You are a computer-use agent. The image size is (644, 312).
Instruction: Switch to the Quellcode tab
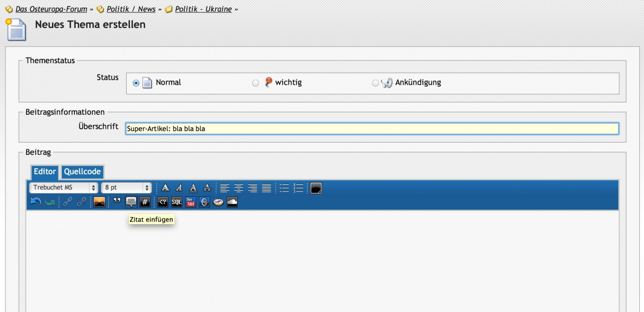[x=82, y=172]
